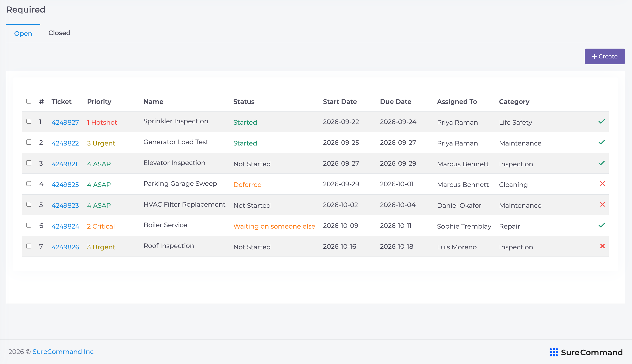632x364 pixels.
Task: Click the red X on Roof Inspection row
Action: (x=602, y=246)
